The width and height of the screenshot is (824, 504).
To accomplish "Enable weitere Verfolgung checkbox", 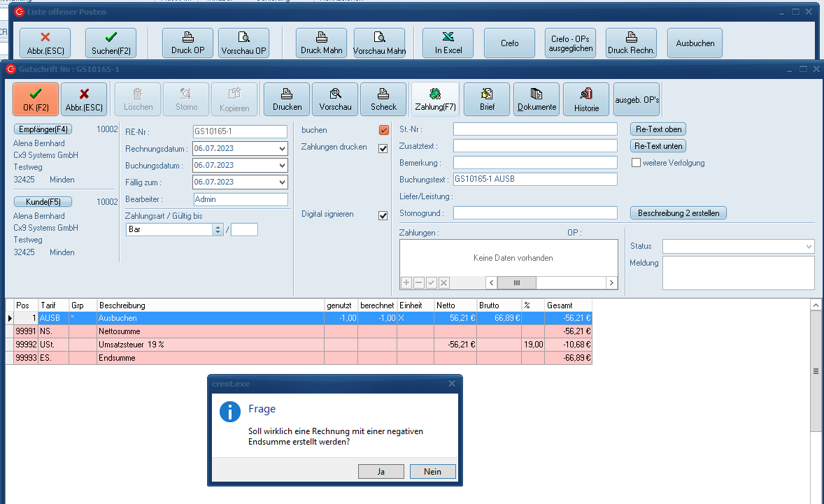I will tap(637, 163).
